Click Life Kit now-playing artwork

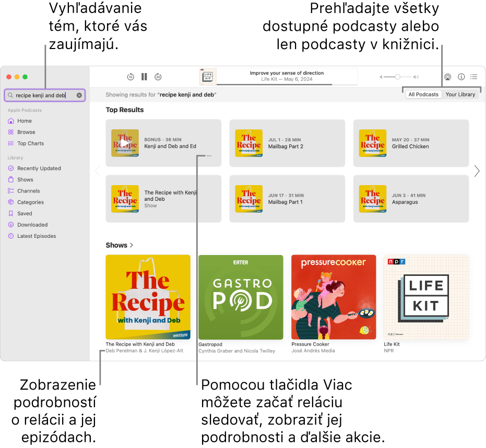[208, 77]
